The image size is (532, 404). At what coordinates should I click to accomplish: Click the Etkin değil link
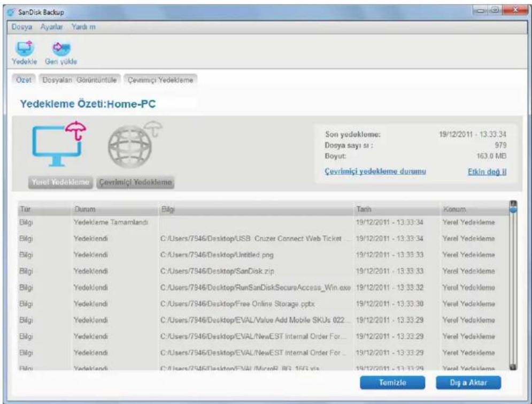click(487, 172)
